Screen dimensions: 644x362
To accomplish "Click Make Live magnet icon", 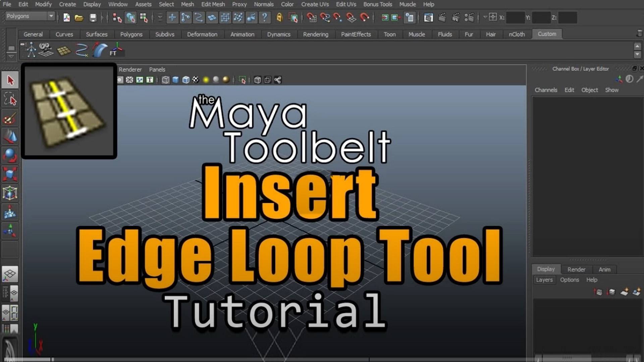I will pos(364,17).
